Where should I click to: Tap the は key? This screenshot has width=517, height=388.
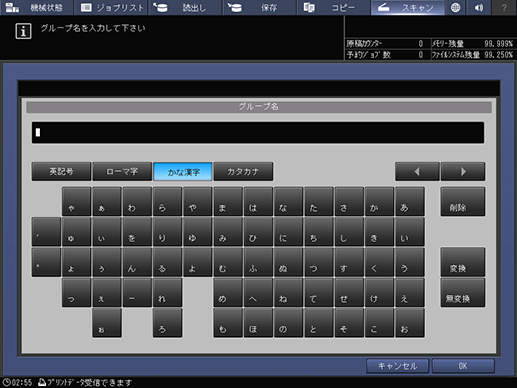(x=258, y=202)
